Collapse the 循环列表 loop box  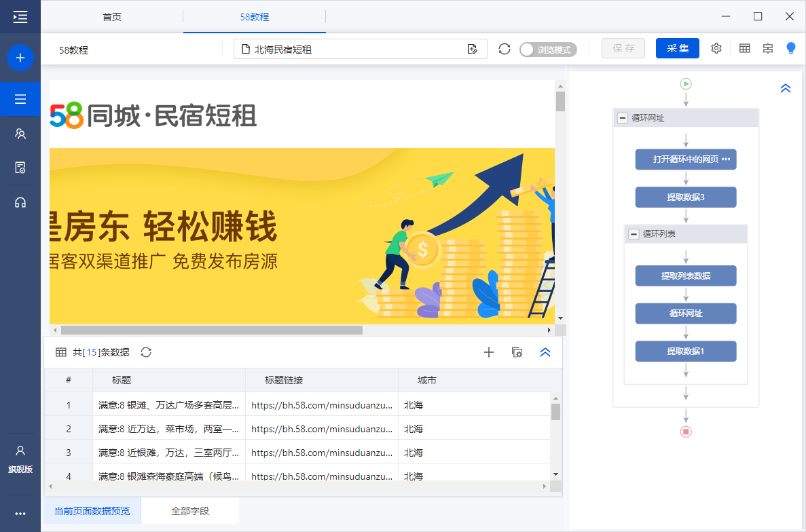[634, 234]
